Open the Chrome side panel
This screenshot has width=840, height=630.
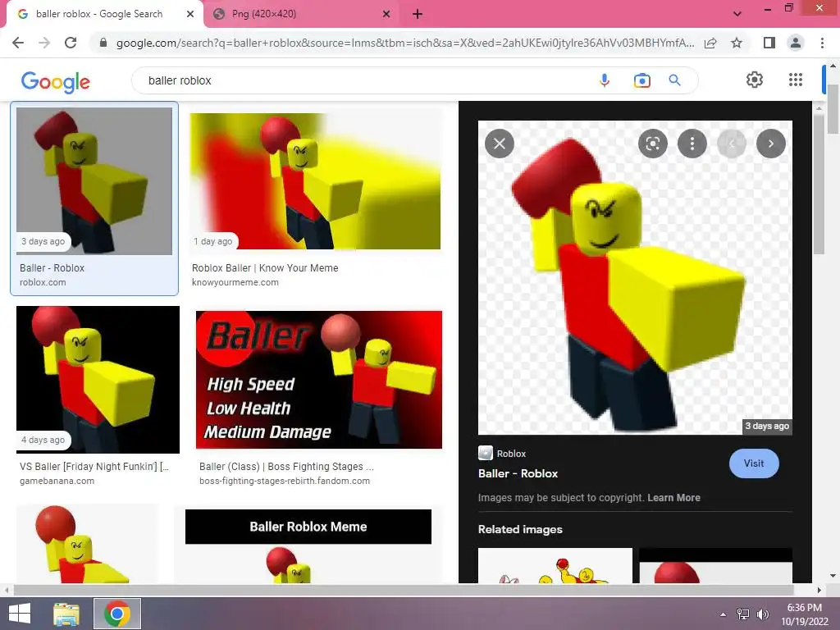[x=769, y=43]
